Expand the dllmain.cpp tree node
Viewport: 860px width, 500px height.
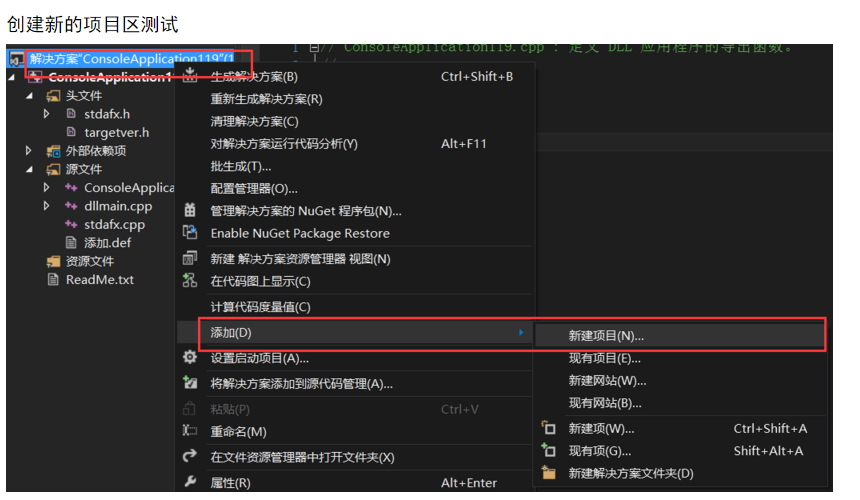pos(47,206)
